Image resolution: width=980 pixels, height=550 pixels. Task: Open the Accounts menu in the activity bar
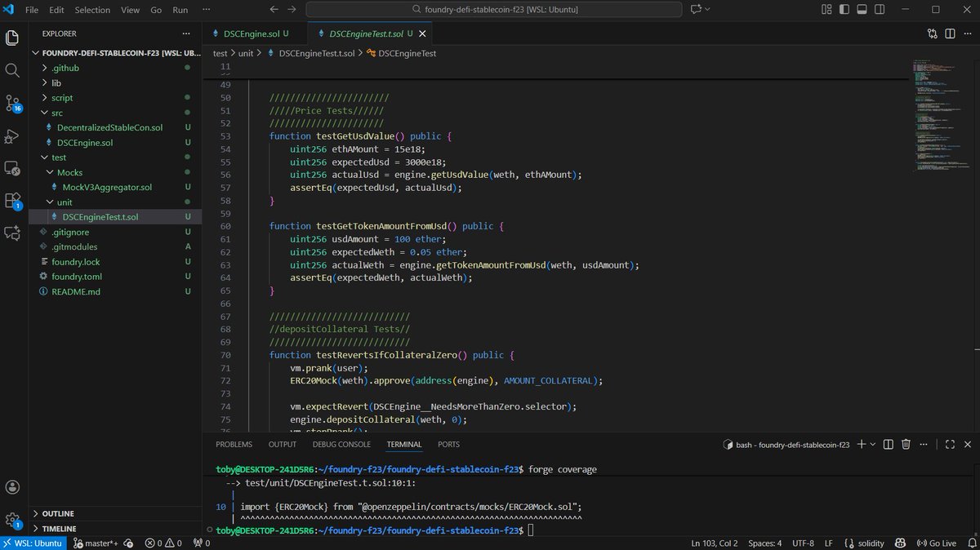coord(12,487)
